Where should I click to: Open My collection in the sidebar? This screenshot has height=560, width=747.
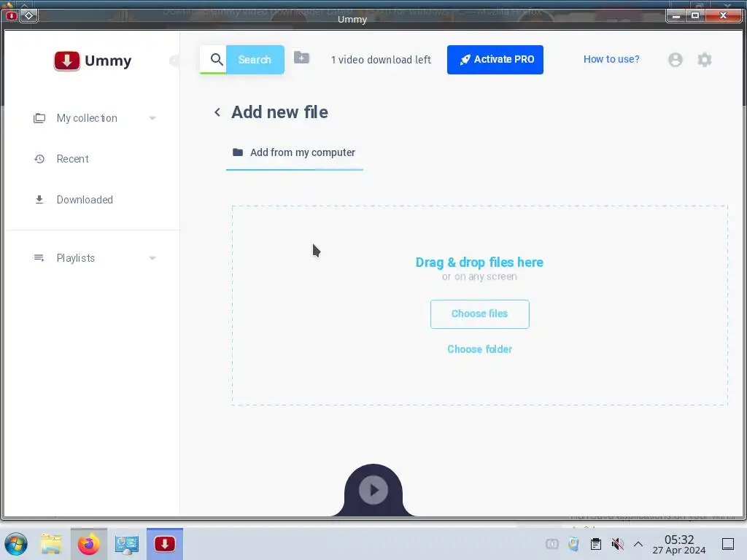coord(87,118)
